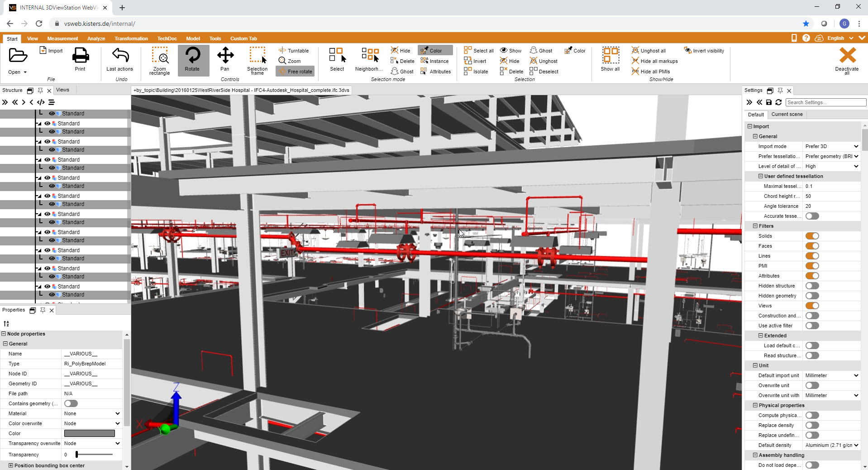
Task: Click Hide all PMIs
Action: pyautogui.click(x=651, y=72)
